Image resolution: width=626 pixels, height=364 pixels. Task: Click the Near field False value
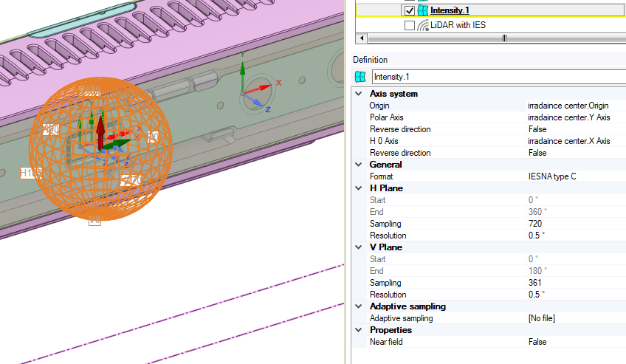pyautogui.click(x=537, y=342)
